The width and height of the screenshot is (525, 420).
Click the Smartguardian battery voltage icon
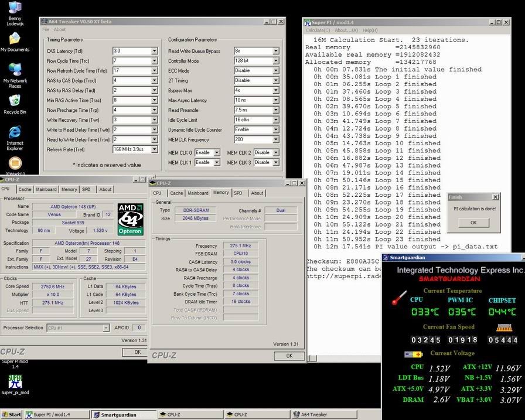413,354
